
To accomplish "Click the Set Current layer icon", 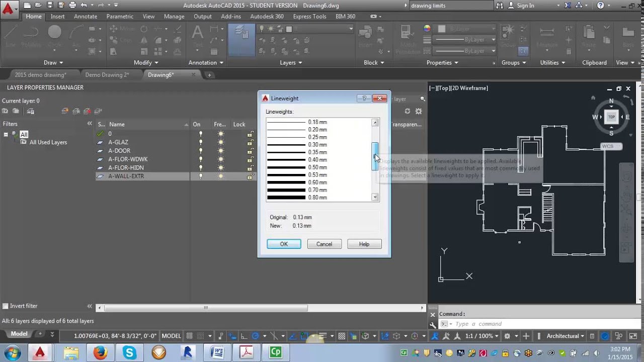I will 98,111.
